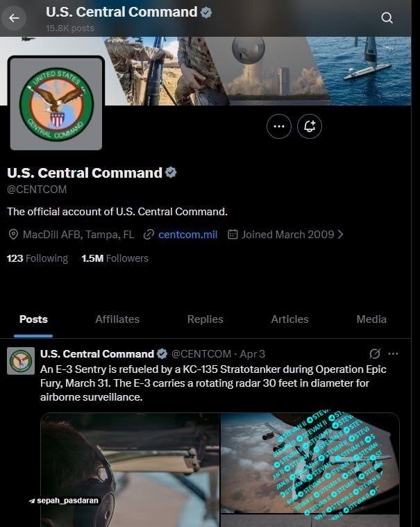Click the post author's small avatar
The image size is (420, 527).
coord(21,361)
